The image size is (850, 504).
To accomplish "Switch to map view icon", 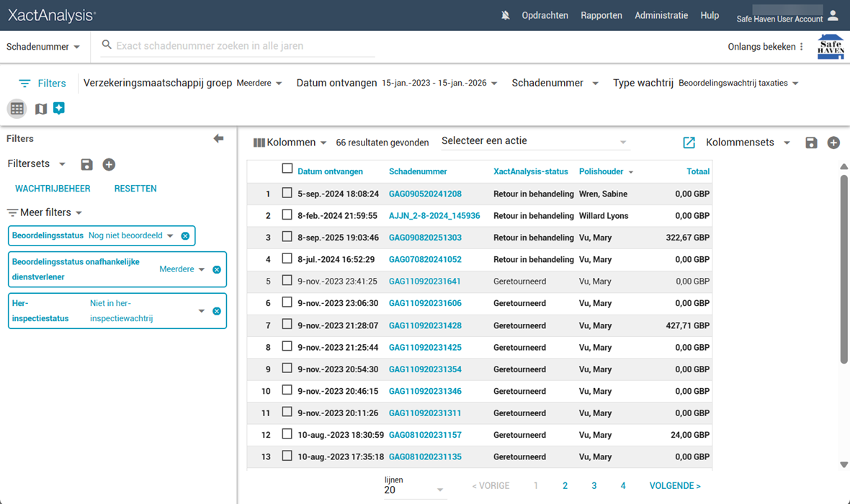I will click(x=41, y=109).
